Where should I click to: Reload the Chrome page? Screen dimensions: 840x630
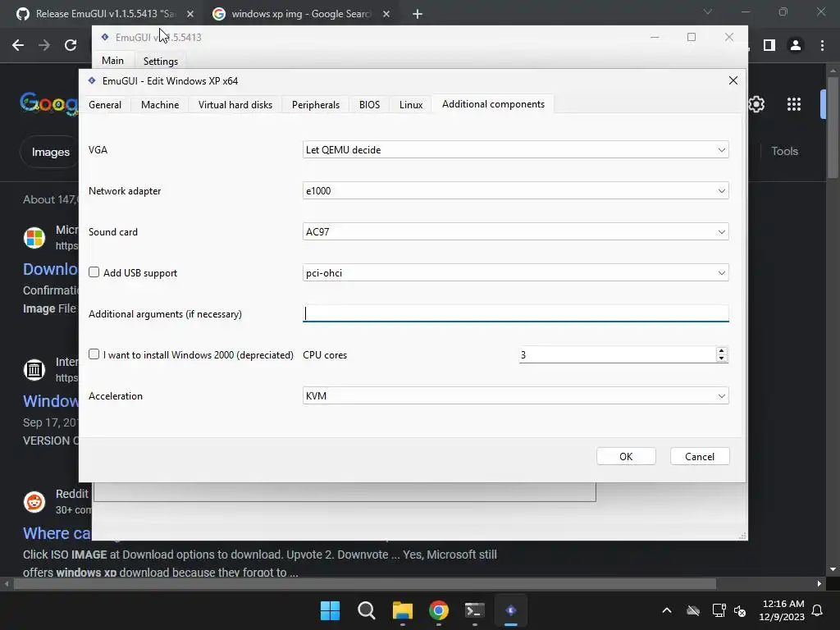pos(71,46)
